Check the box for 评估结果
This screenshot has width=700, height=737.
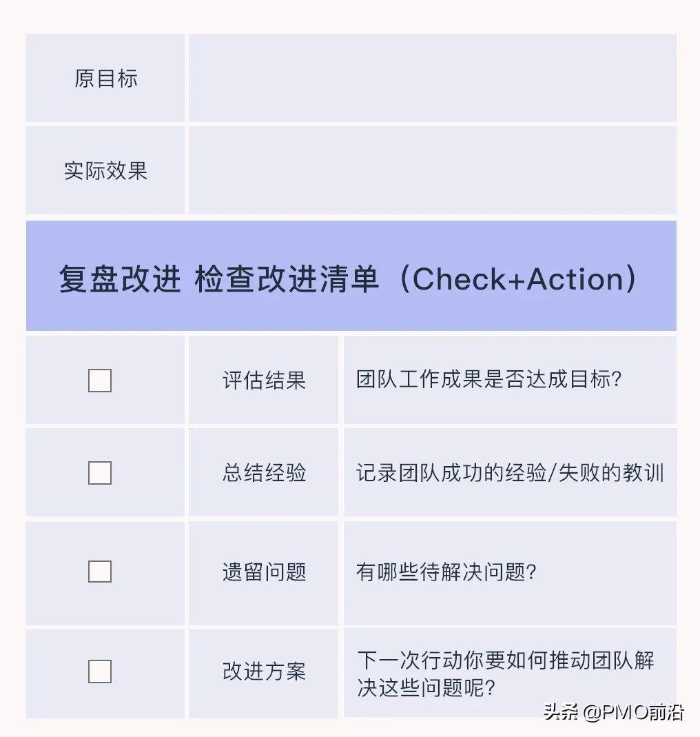coord(100,381)
